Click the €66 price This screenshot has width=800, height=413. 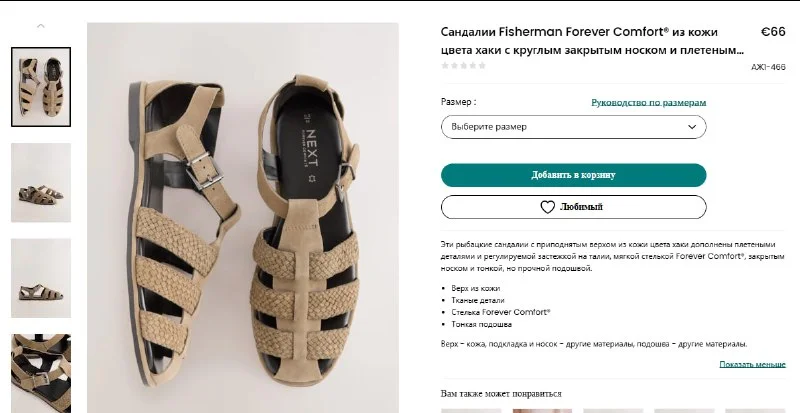coord(772,32)
